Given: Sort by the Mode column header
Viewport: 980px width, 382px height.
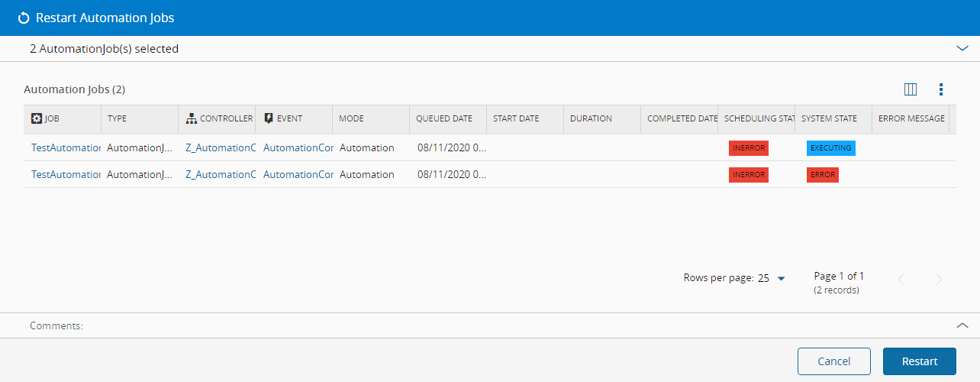Looking at the screenshot, I should coord(351,118).
